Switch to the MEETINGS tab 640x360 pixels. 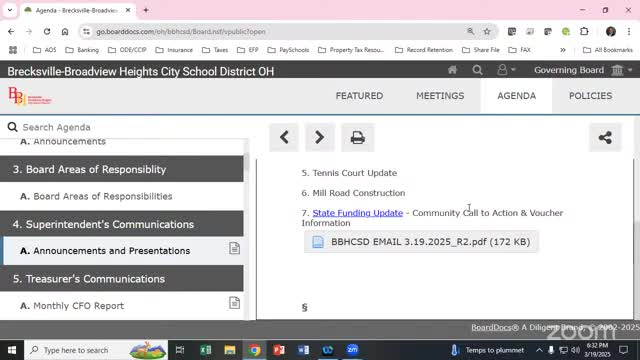tap(440, 96)
